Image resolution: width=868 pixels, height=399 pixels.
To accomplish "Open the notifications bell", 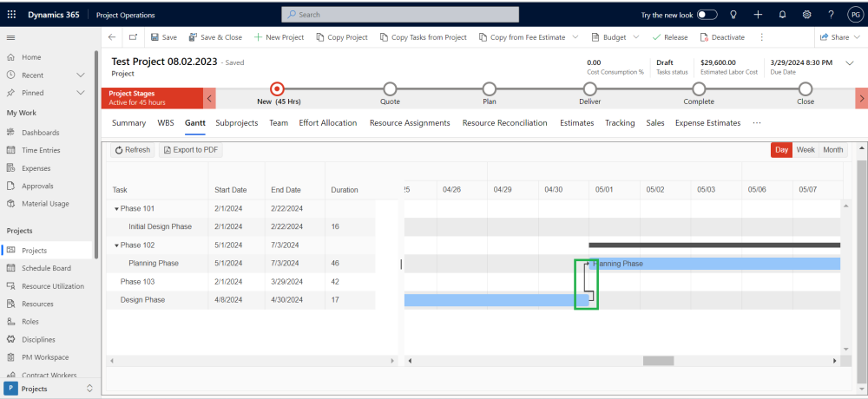I will click(782, 15).
